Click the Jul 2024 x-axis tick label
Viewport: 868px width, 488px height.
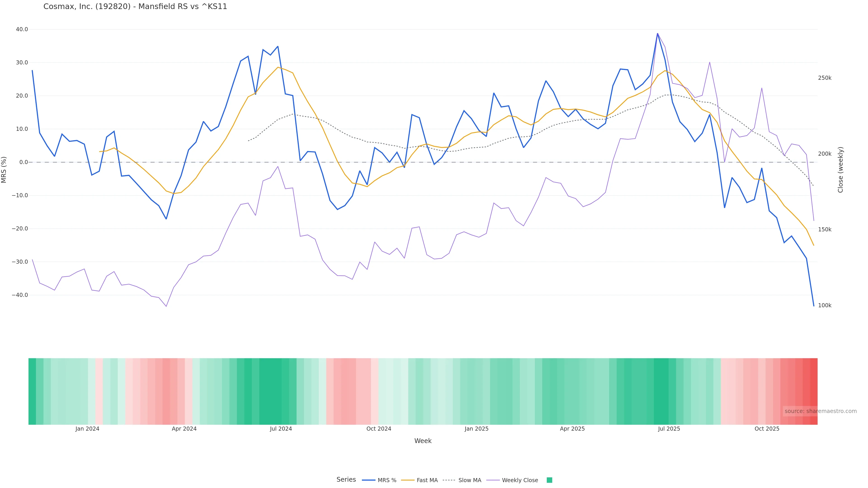click(281, 429)
